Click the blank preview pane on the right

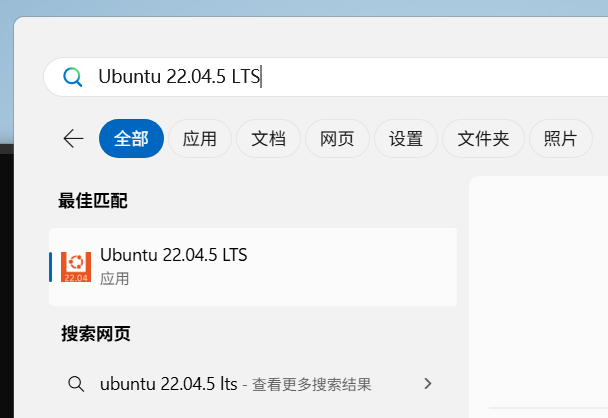[540, 290]
